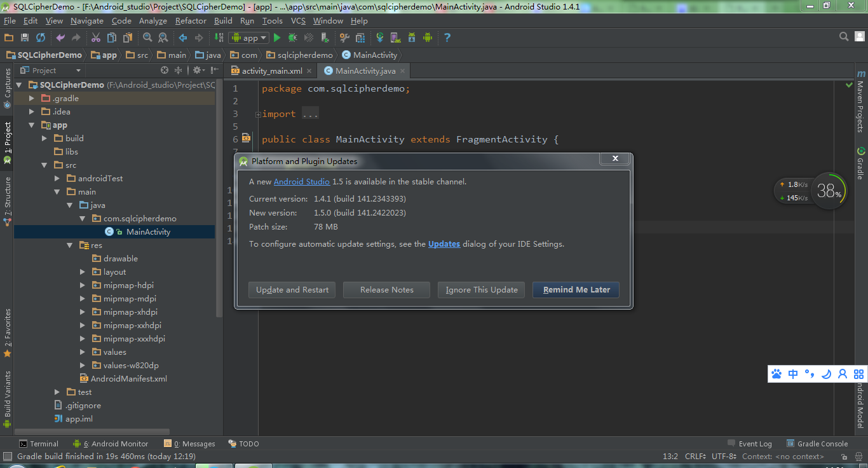Click the search magnifier at top right
868x468 pixels.
(x=844, y=38)
